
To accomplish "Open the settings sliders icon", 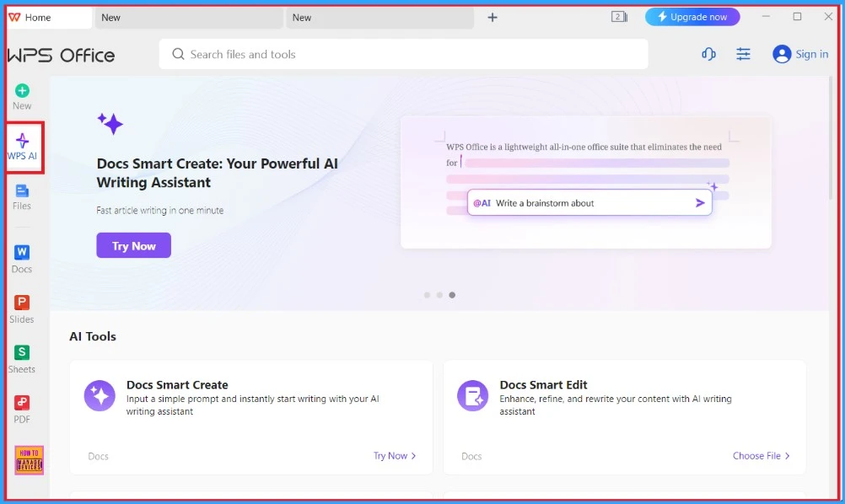I will 743,54.
